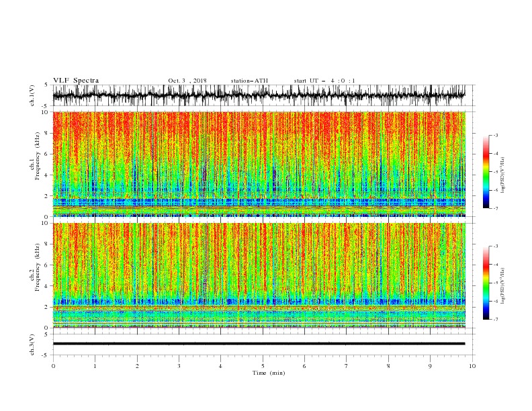
Task: Click the 'start UT = 4 :0 :1' label
Action: [x=324, y=81]
